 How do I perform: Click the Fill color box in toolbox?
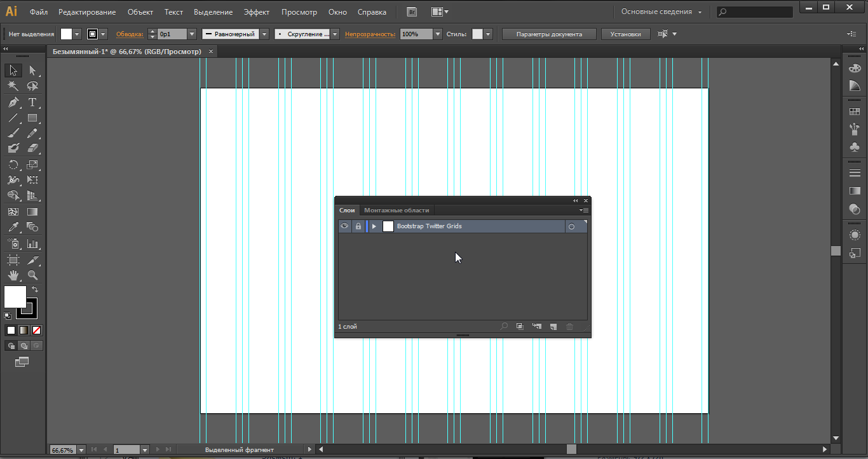[x=15, y=296]
